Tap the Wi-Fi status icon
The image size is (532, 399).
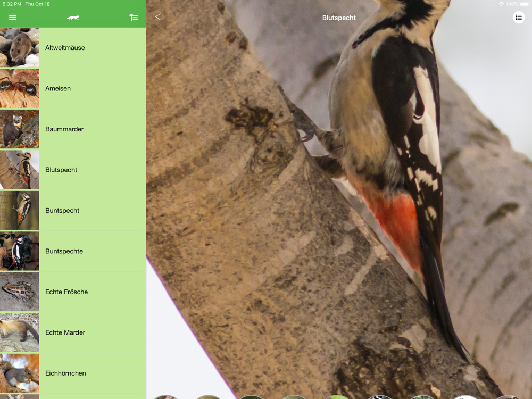(501, 4)
